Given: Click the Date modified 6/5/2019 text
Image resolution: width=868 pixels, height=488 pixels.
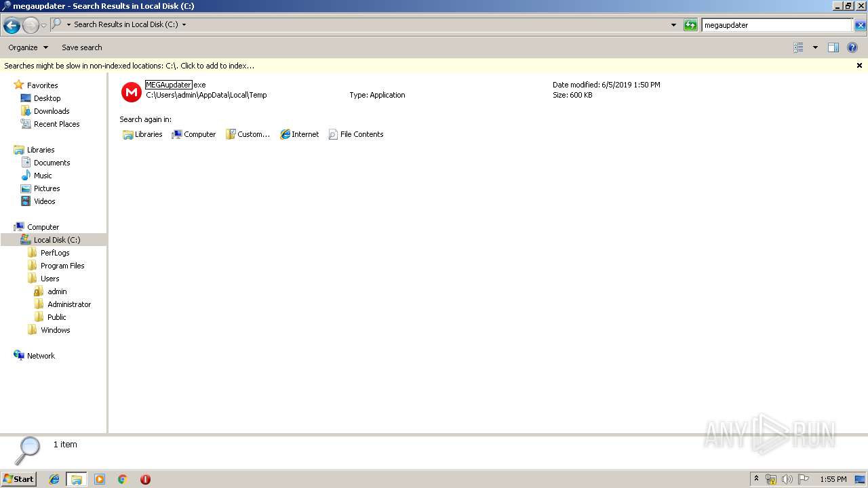Looking at the screenshot, I should [x=606, y=85].
